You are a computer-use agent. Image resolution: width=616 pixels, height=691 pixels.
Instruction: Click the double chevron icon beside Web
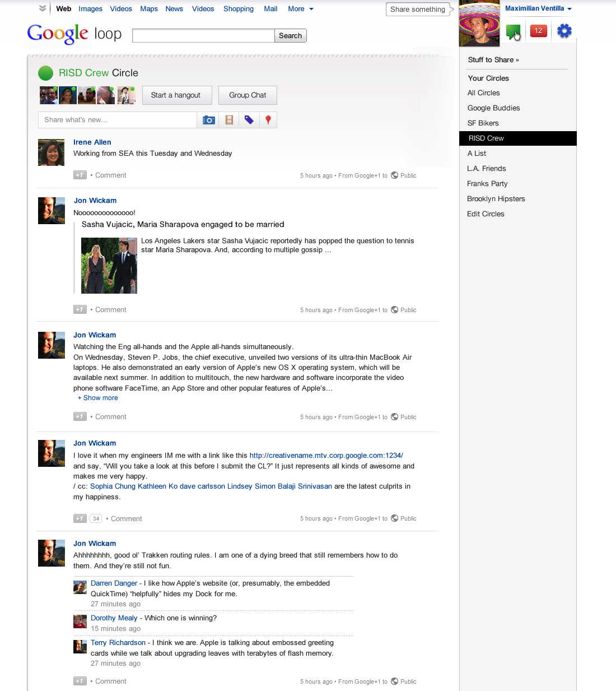pos(43,8)
